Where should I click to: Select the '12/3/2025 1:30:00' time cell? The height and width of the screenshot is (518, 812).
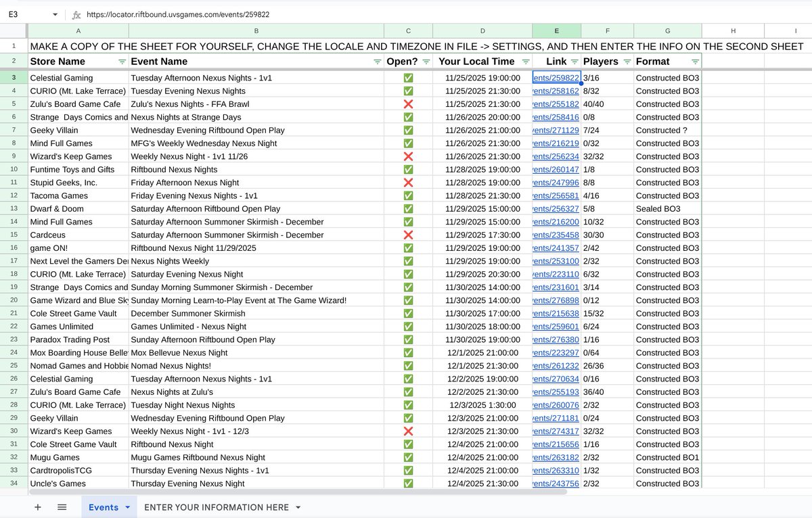pos(482,405)
